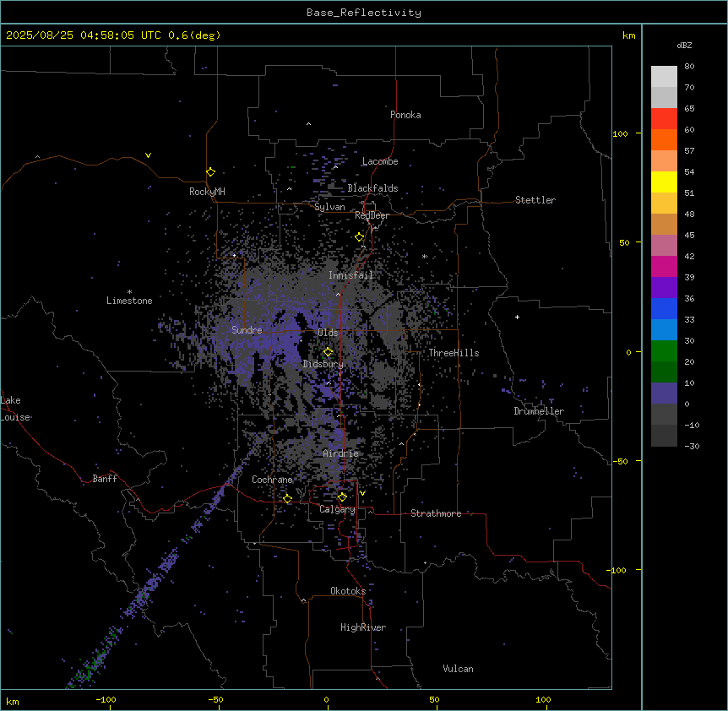
Task: Select the purple 36-39 dBZ legend swatch
Action: (x=664, y=288)
